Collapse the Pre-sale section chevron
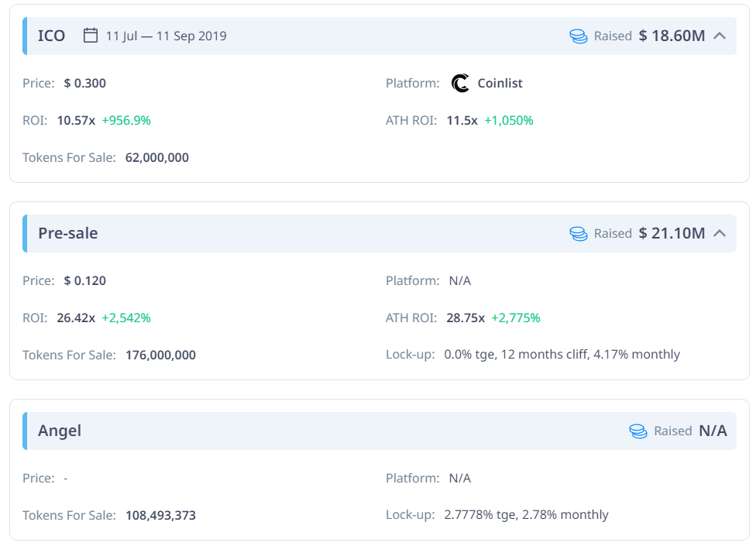Image resolution: width=756 pixels, height=546 pixels. tap(720, 233)
